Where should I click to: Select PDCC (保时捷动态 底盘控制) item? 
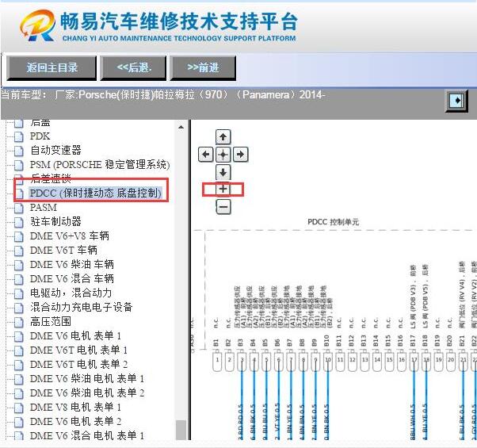(x=95, y=193)
